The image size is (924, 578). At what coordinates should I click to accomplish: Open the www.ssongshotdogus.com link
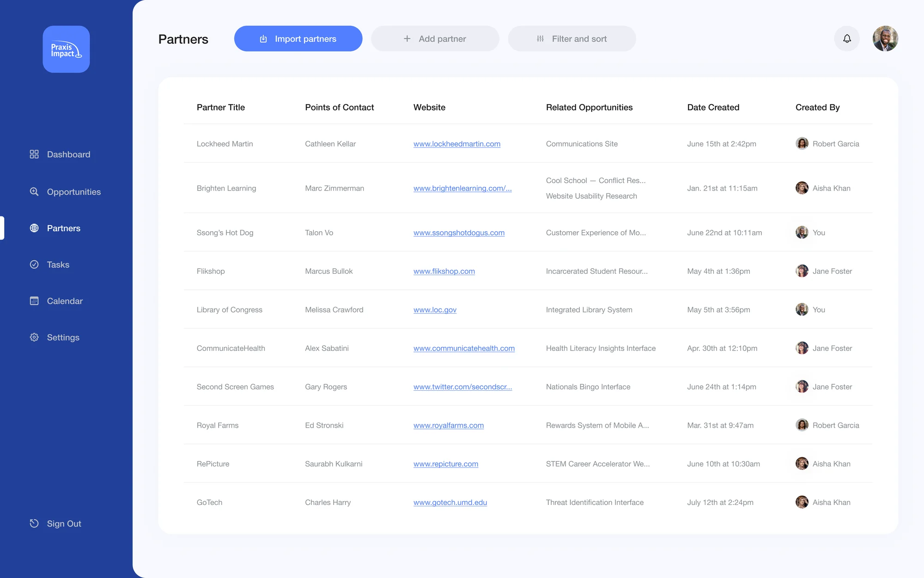(x=459, y=233)
